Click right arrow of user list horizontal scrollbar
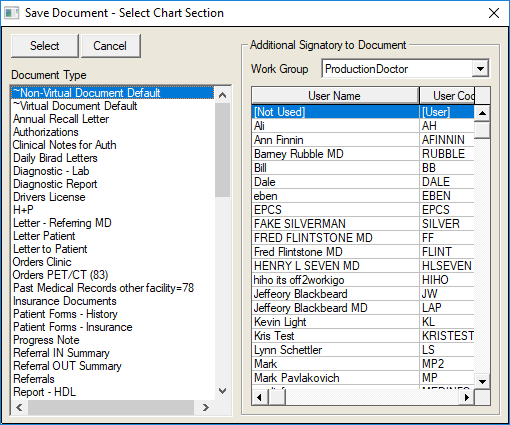Image resolution: width=510 pixels, height=425 pixels. pos(467,397)
